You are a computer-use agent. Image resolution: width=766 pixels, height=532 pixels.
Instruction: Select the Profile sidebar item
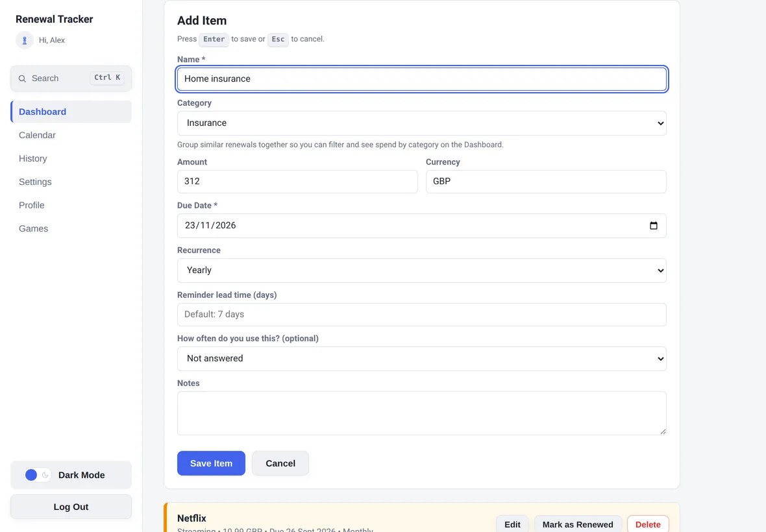click(71, 206)
